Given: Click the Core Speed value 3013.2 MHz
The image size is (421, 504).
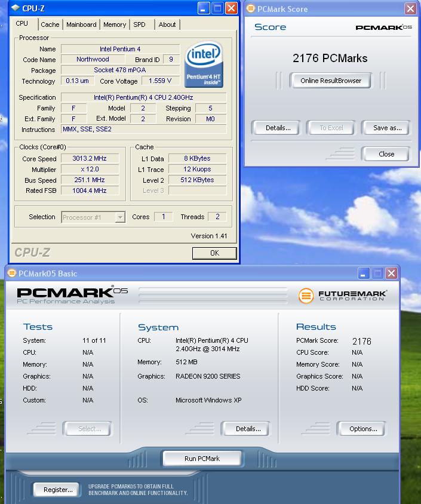Looking at the screenshot, I should point(90,158).
